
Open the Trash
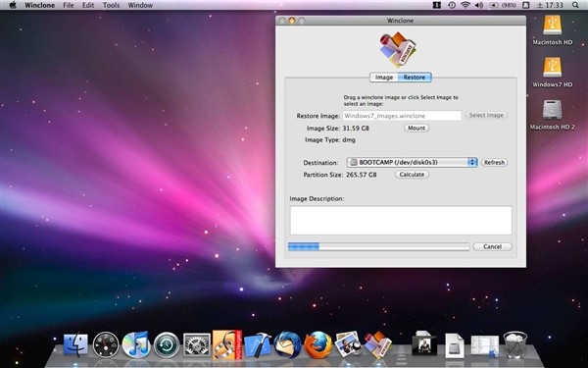tap(514, 344)
